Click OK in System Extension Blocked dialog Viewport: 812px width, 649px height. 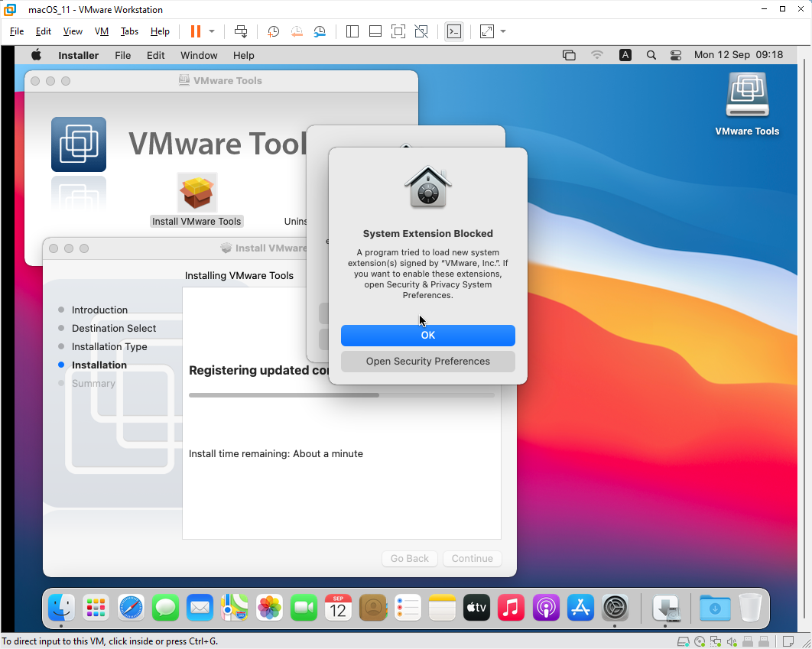click(427, 336)
